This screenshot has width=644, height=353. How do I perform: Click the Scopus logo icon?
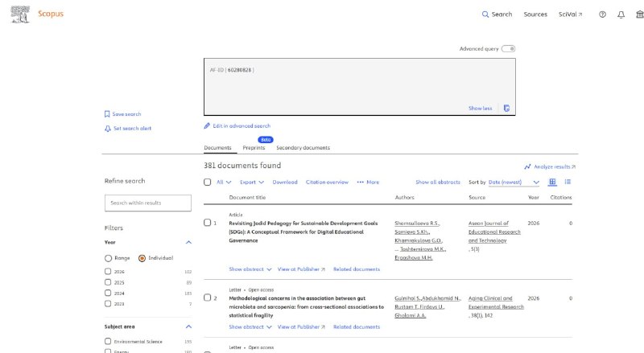click(20, 14)
